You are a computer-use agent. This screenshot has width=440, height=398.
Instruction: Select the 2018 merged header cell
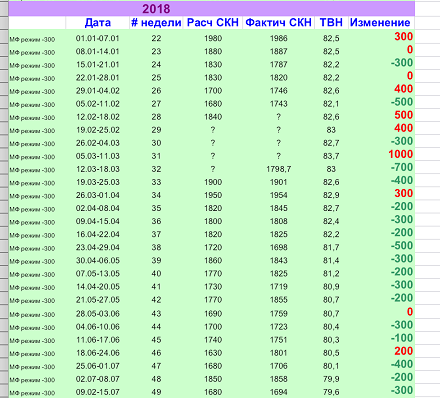[x=211, y=9]
